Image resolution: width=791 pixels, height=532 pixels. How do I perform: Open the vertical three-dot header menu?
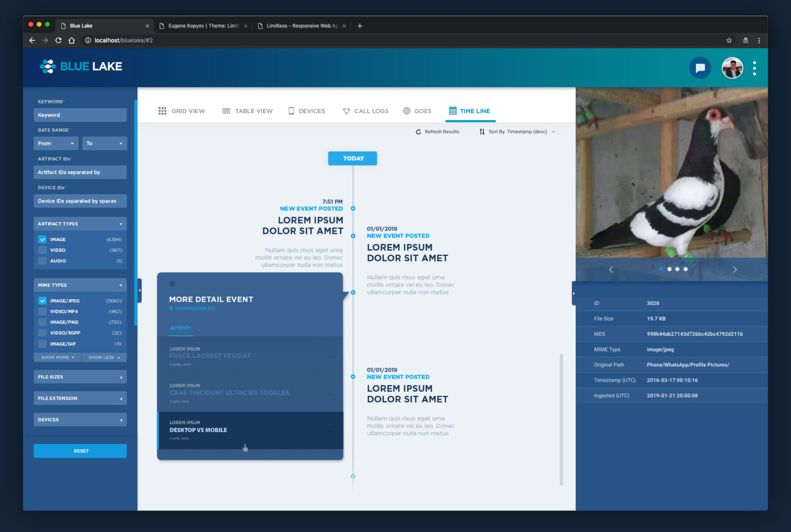[x=754, y=68]
